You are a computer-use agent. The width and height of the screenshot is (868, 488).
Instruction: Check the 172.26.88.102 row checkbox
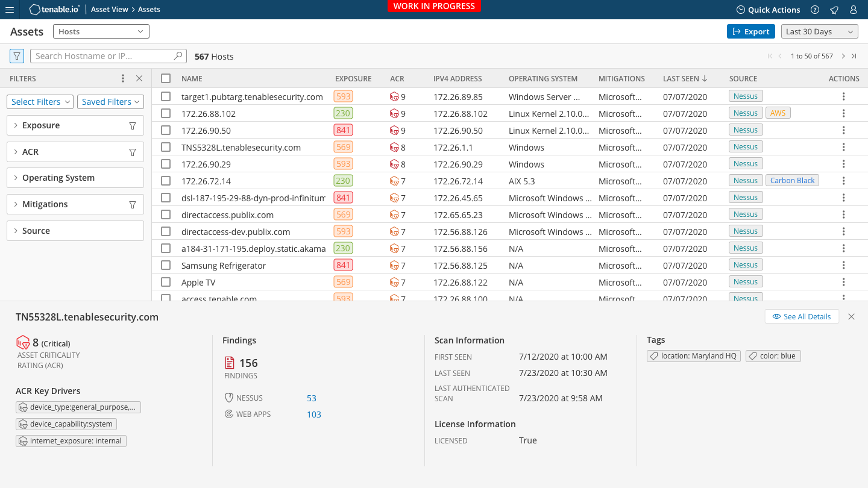point(166,113)
